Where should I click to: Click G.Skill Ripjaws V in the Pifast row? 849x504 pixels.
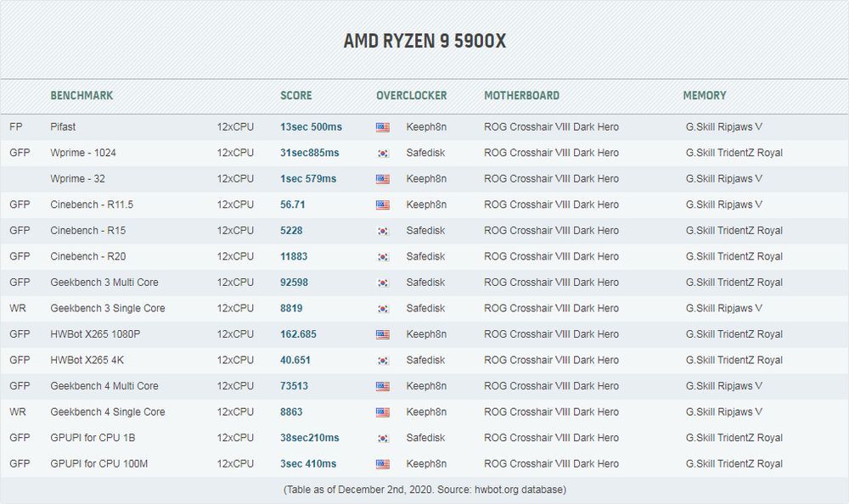(x=723, y=127)
